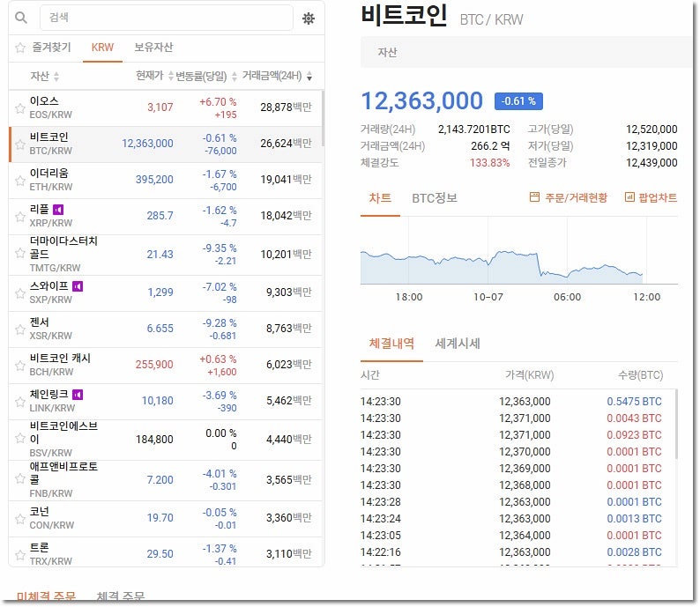The width and height of the screenshot is (700, 607).
Task: Star the 비트코인 캐시 BCH/KRW row
Action: 20,366
